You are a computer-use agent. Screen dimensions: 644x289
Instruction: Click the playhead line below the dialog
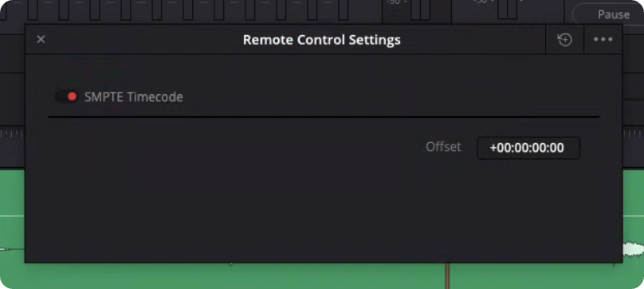point(448,275)
